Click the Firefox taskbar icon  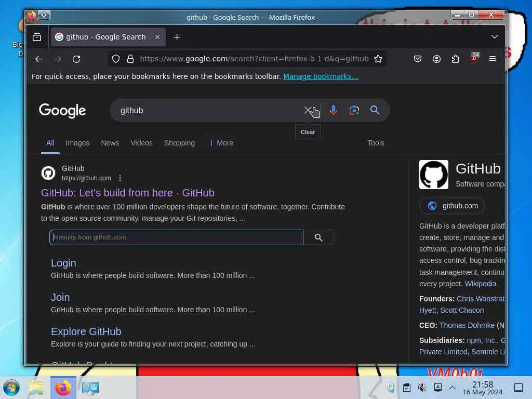coord(63,388)
